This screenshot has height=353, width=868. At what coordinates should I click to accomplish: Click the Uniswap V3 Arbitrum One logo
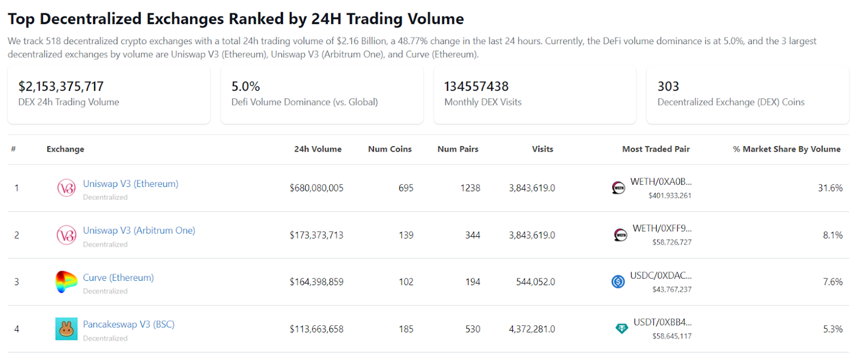click(66, 235)
